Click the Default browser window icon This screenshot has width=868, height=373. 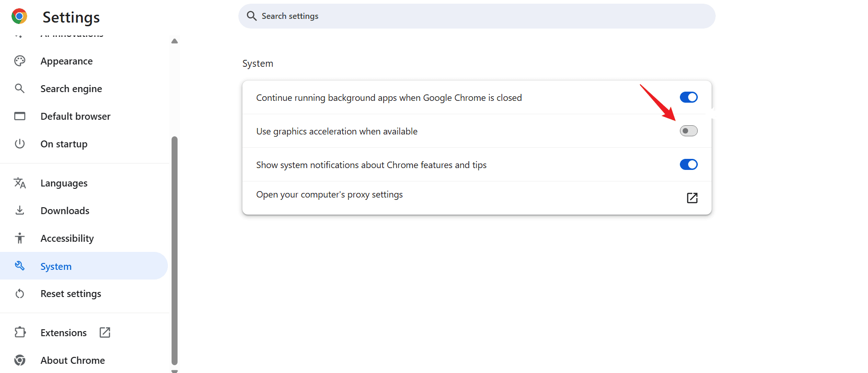tap(20, 116)
